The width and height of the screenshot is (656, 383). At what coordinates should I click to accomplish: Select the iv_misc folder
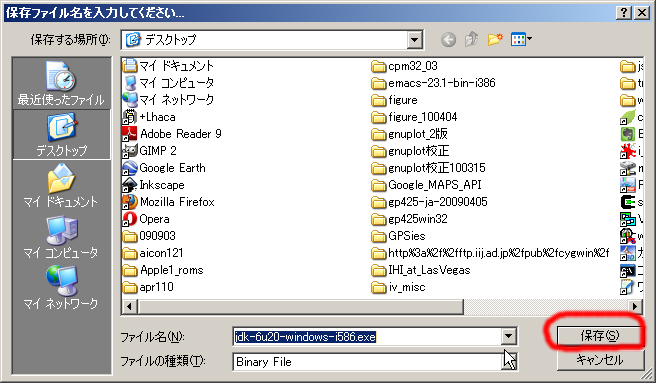(398, 287)
